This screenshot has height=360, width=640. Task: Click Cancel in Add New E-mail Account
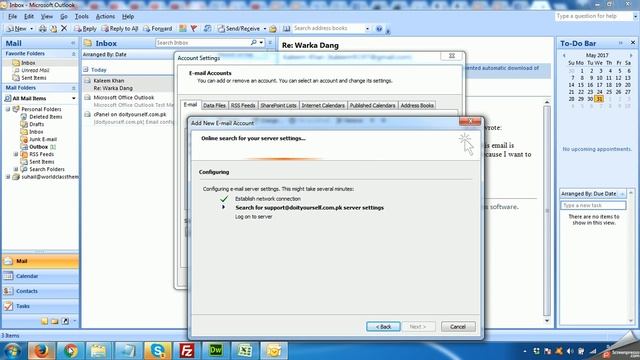coord(458,327)
